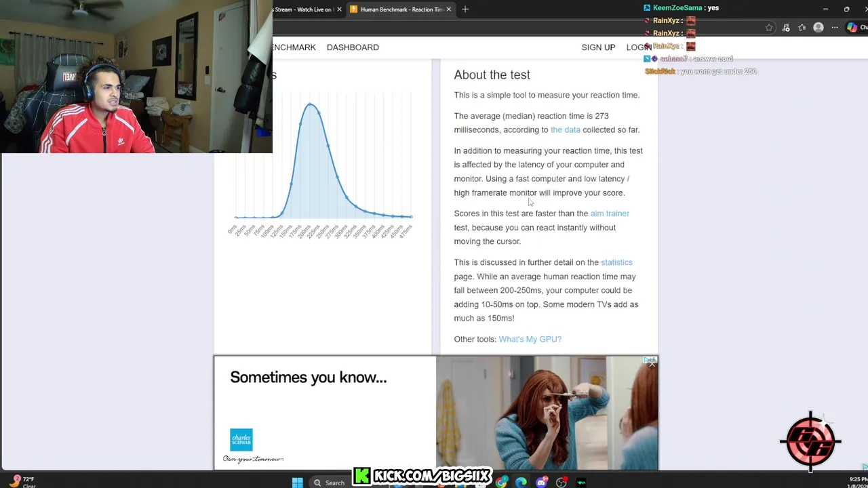This screenshot has height=488, width=868.
Task: Follow 'the data' link
Action: (566, 130)
